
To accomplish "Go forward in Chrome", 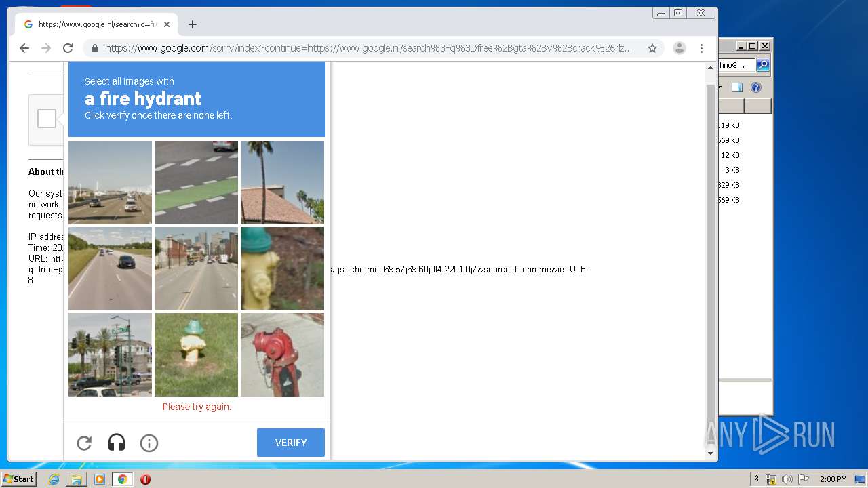I will click(46, 48).
